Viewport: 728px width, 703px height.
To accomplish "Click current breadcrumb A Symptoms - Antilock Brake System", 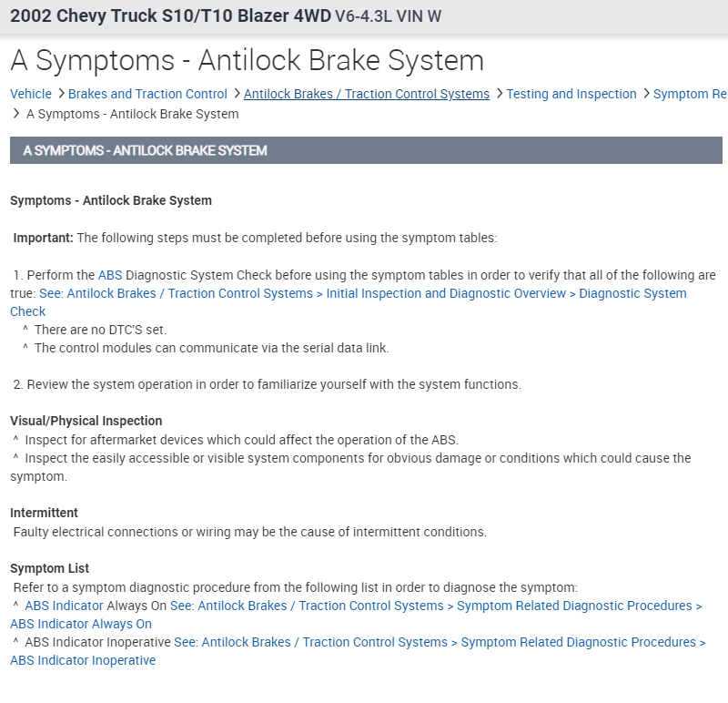I will 133,114.
